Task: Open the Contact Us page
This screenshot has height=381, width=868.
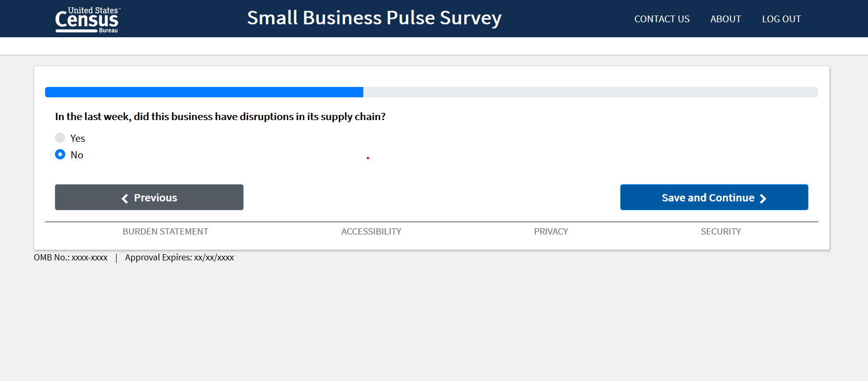Action: (662, 19)
